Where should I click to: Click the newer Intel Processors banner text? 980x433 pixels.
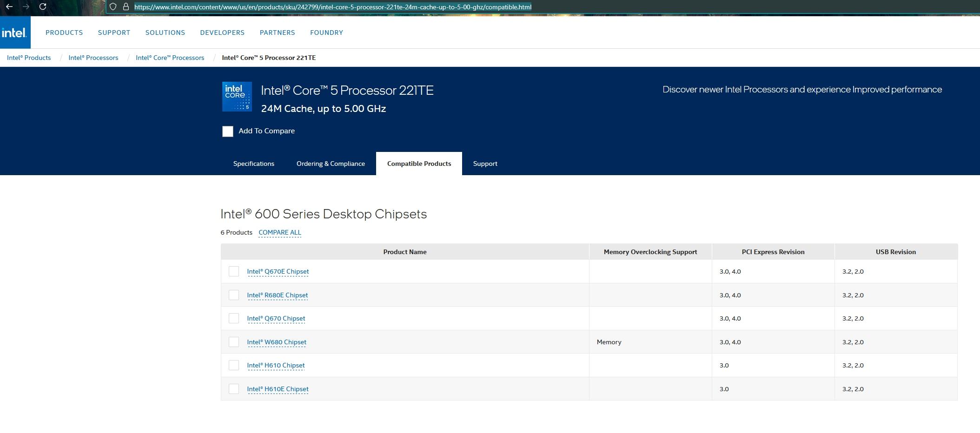802,90
